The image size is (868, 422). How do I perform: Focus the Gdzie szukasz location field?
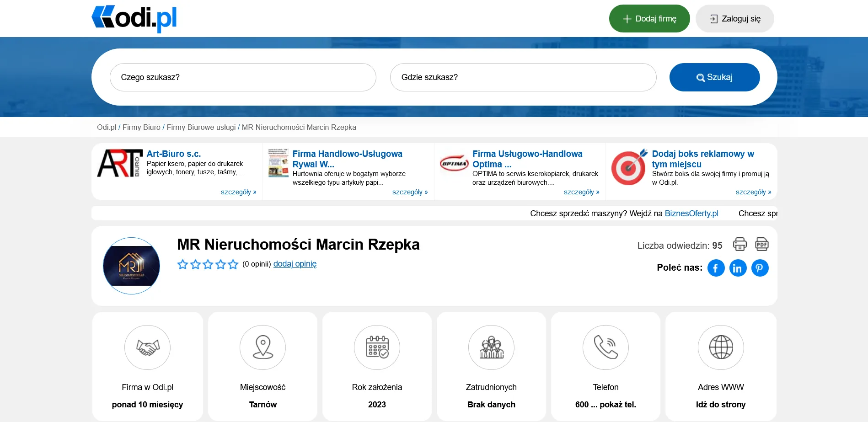[523, 77]
